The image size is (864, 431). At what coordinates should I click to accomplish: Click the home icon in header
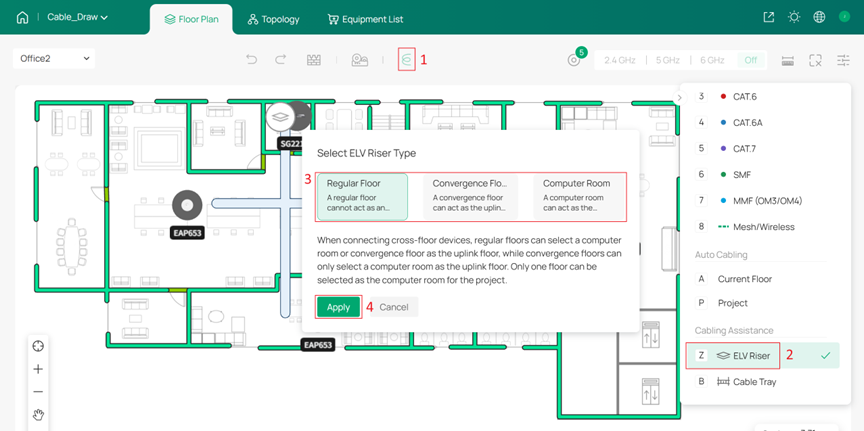coord(22,17)
